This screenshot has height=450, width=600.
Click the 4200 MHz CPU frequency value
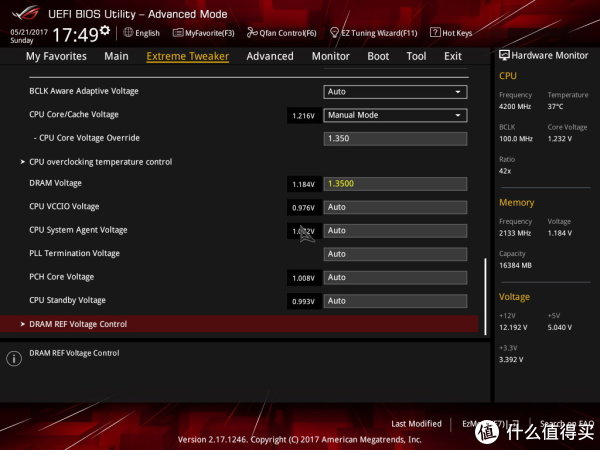(x=515, y=107)
